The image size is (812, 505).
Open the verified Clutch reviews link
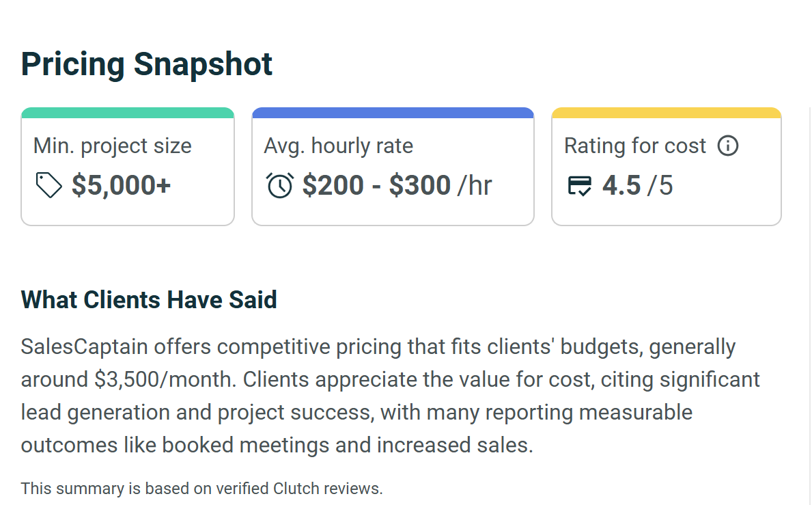pyautogui.click(x=297, y=489)
